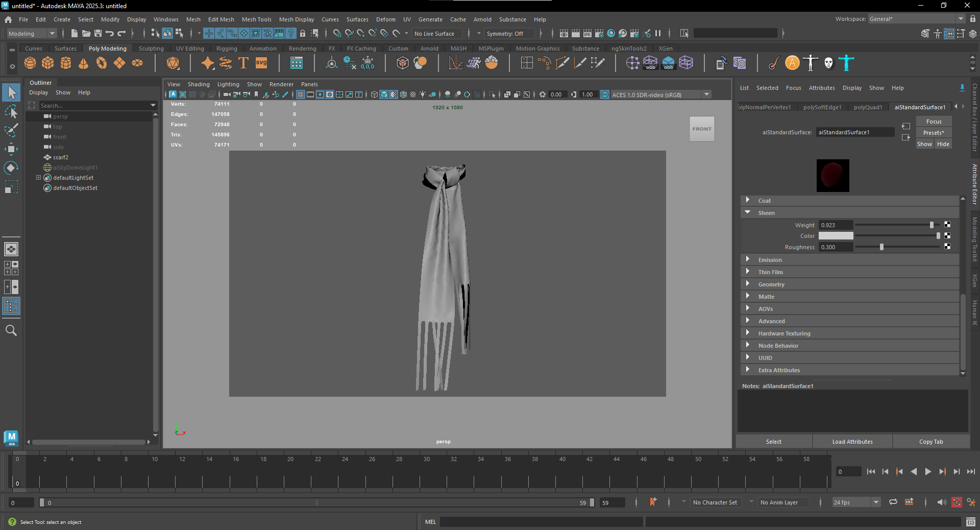Open the search magnifier in left toolbar

pos(11,330)
